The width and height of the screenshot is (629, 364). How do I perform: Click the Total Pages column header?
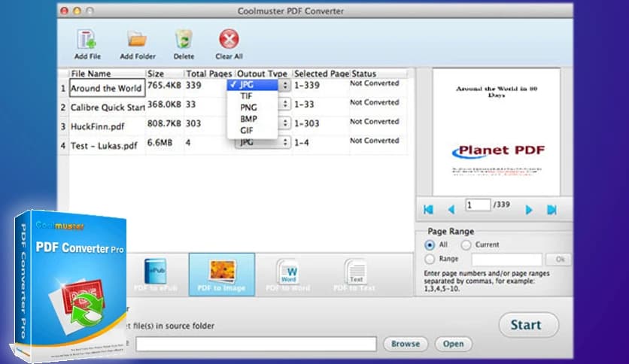[209, 74]
